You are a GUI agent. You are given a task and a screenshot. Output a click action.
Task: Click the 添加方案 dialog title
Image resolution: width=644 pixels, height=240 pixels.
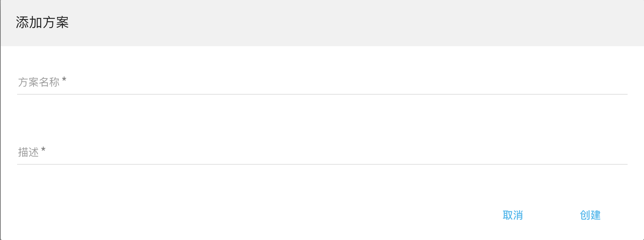pos(42,23)
